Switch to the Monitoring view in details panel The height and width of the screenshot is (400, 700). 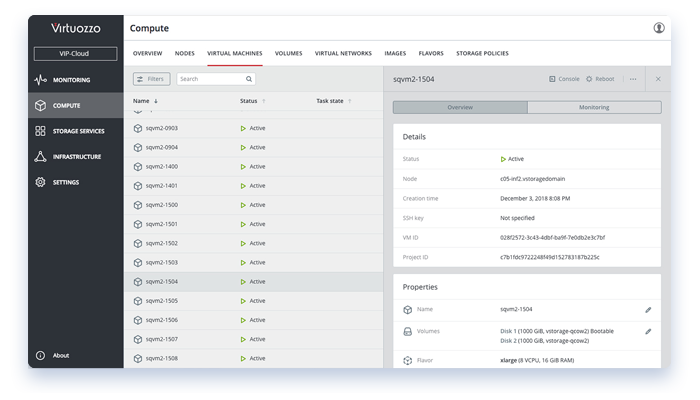(x=594, y=107)
